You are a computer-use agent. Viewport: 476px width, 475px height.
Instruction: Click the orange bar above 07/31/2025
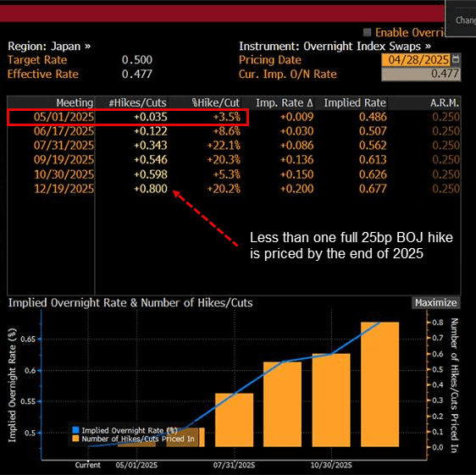(x=234, y=420)
